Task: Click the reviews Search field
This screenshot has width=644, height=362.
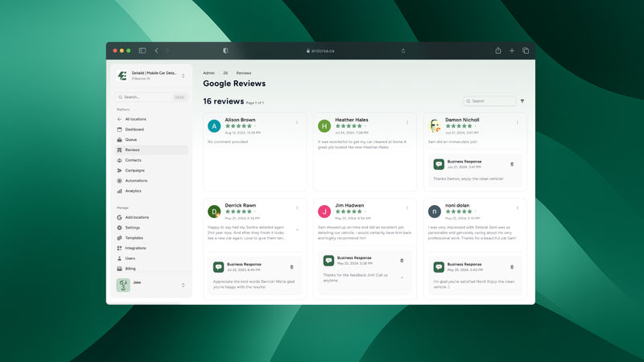Action: [489, 101]
